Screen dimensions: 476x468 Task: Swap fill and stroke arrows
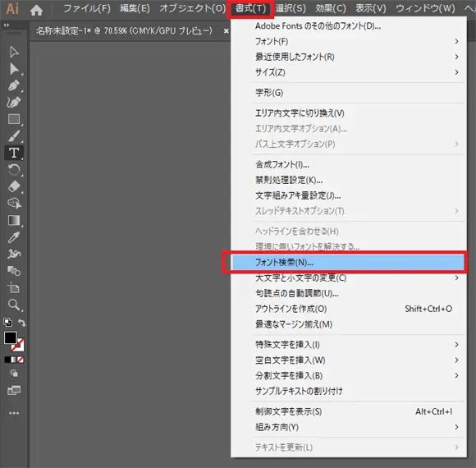[21, 322]
